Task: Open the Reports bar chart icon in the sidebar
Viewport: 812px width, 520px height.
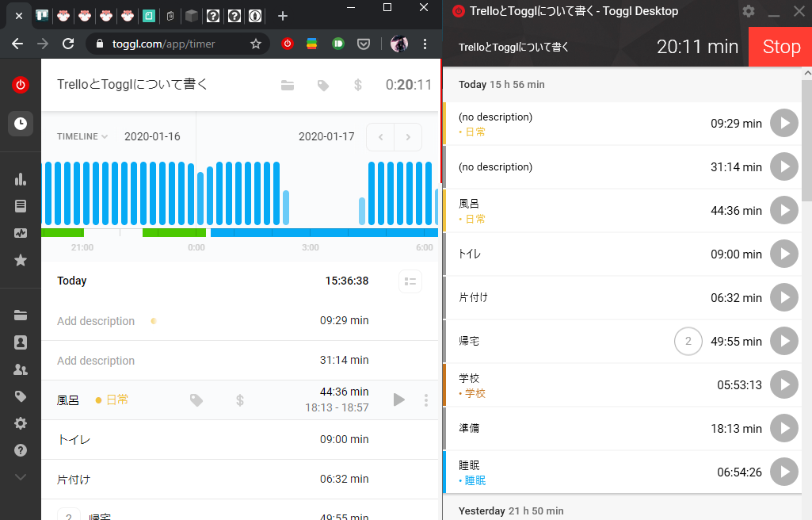Action: 20,179
